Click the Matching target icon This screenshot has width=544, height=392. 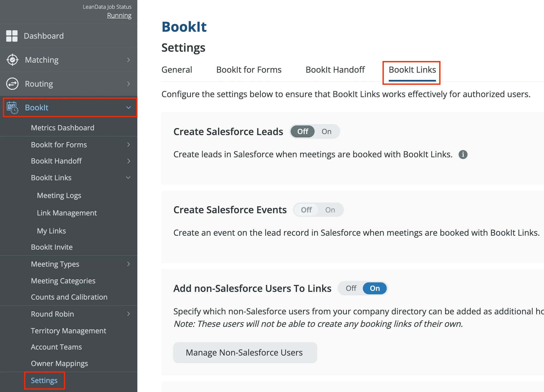pos(12,60)
